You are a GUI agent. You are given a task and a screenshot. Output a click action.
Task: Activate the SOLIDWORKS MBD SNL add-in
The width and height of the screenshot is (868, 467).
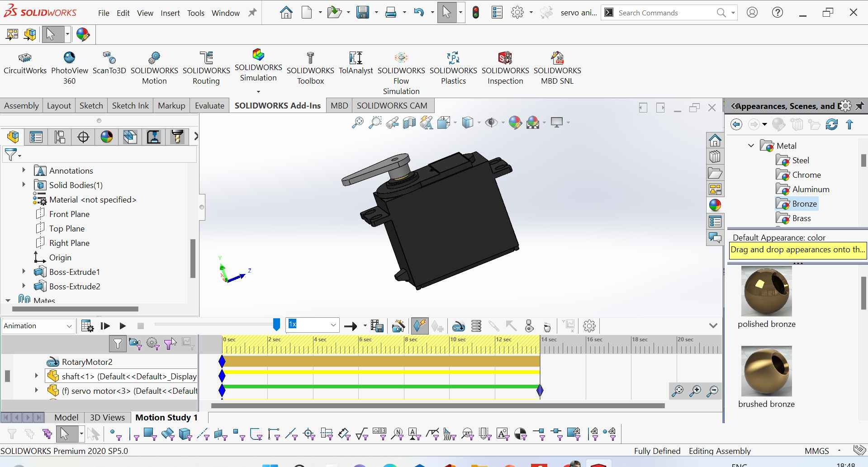557,68
